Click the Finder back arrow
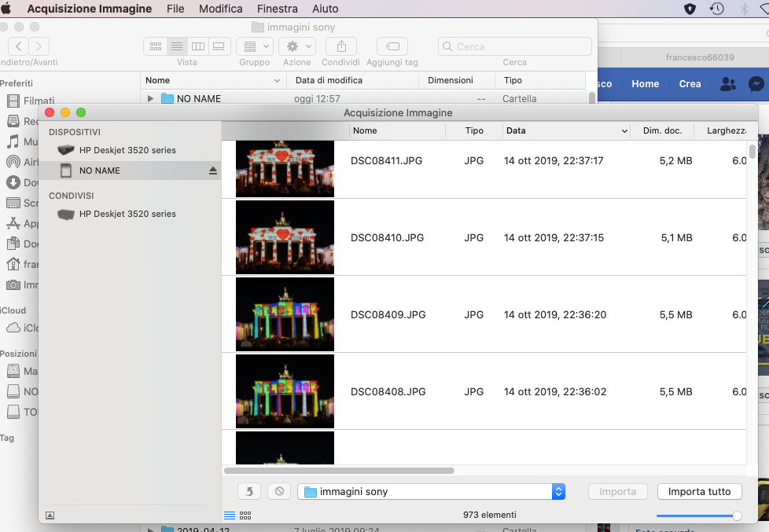Screen dimensions: 769x532 coord(19,46)
